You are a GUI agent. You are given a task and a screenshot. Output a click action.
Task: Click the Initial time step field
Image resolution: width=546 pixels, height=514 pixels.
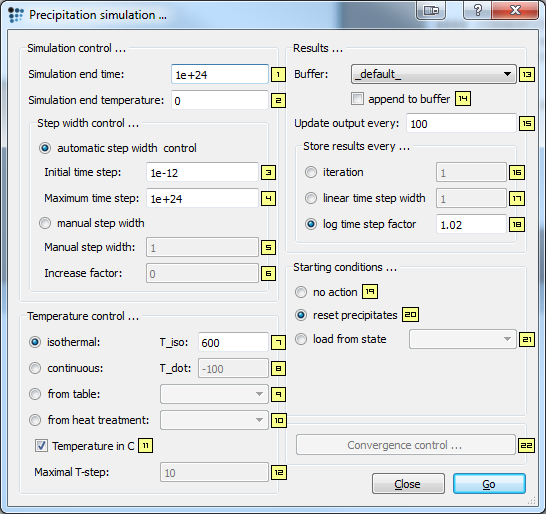click(x=202, y=172)
